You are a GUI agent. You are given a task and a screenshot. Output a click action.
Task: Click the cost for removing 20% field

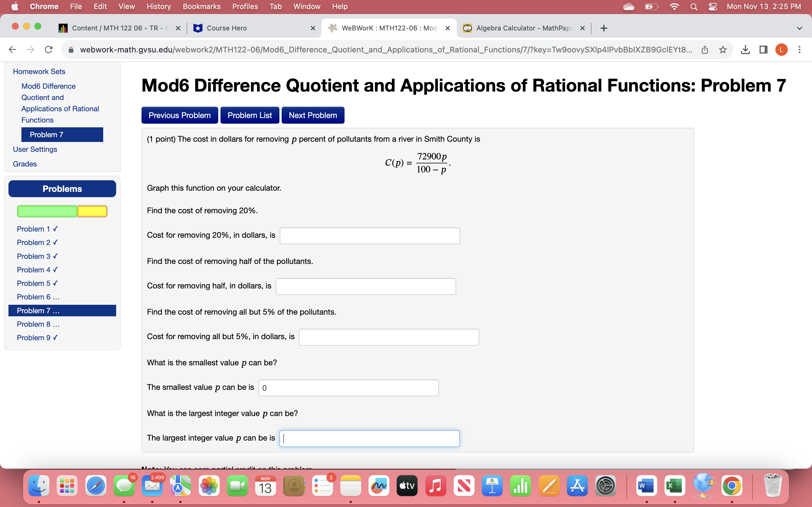click(x=369, y=236)
